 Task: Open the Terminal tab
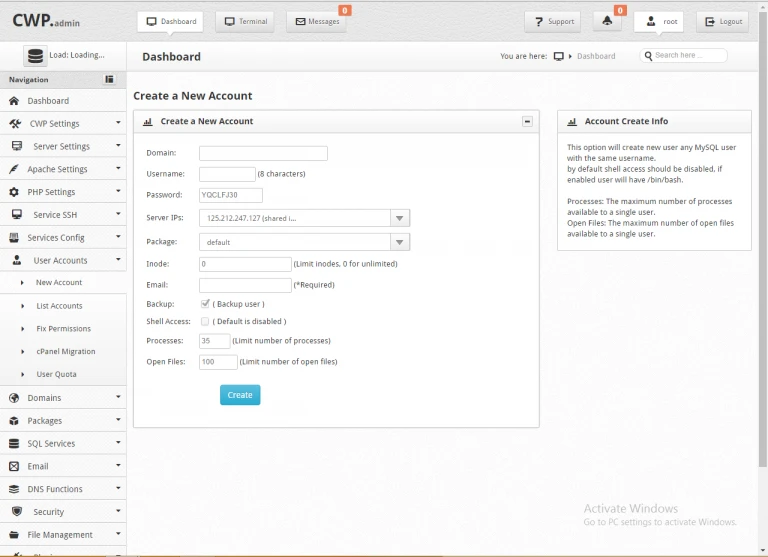click(x=244, y=22)
